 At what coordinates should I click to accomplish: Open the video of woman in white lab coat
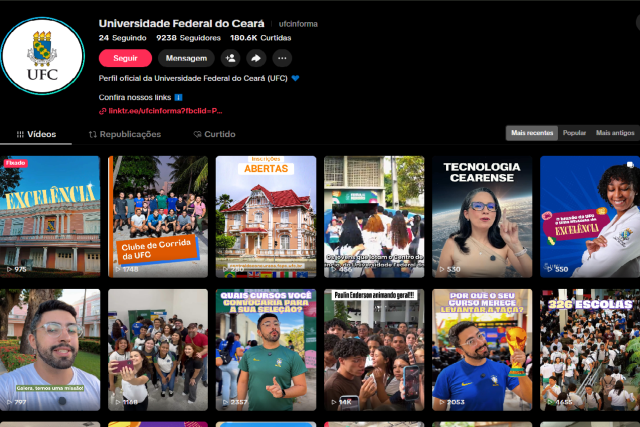point(590,217)
